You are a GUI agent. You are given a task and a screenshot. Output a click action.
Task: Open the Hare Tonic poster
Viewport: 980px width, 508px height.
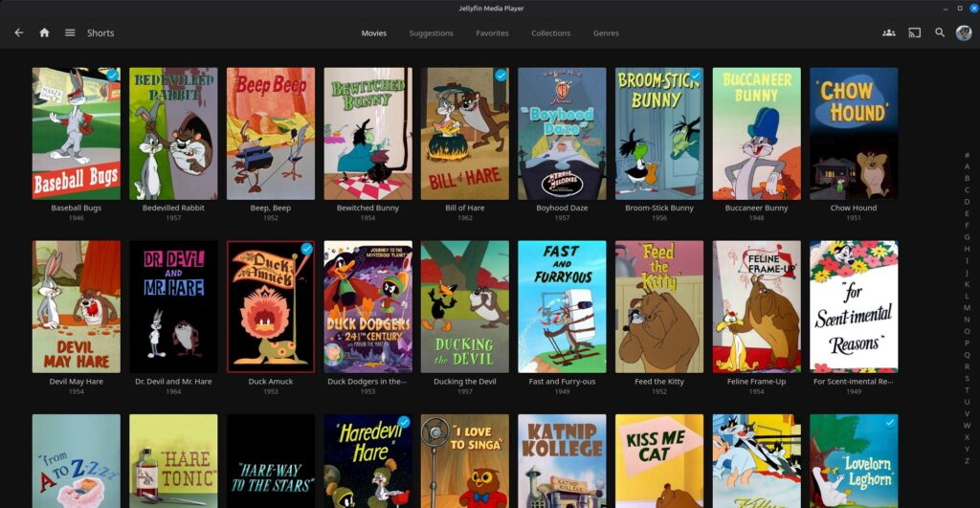[173, 461]
